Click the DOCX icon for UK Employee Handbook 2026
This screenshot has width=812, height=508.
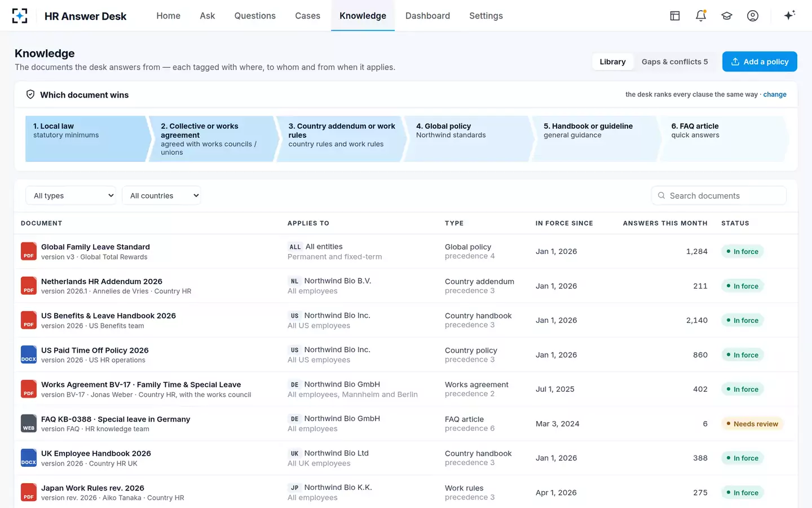pyautogui.click(x=29, y=458)
